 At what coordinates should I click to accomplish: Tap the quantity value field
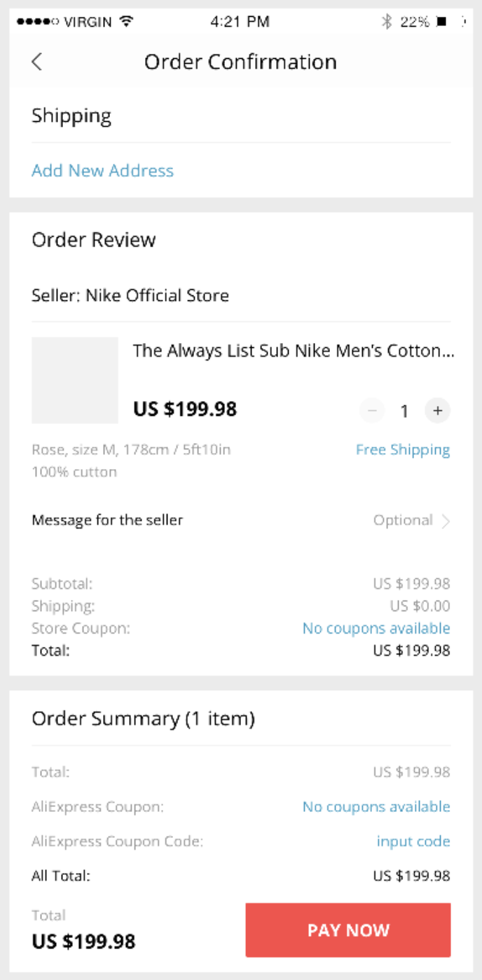tap(404, 412)
